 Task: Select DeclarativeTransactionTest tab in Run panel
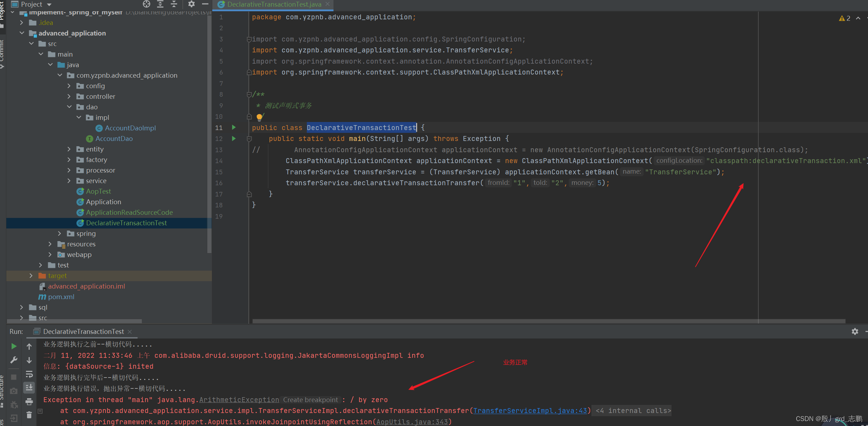coord(83,331)
